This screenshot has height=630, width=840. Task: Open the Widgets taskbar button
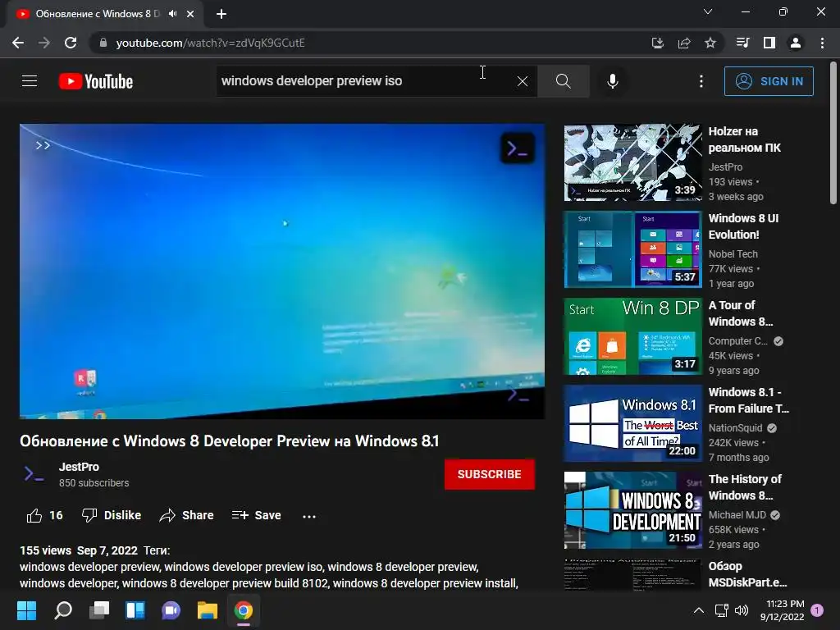(135, 610)
